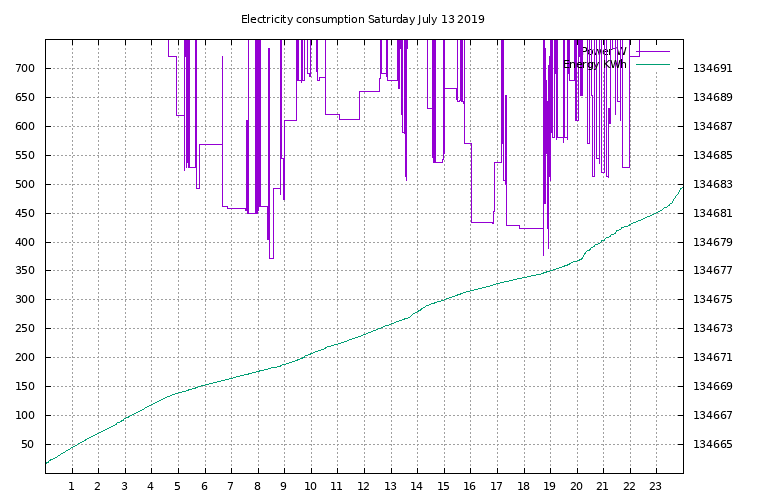Select left axis label '700'
This screenshot has width=768, height=500.
[x=25, y=68]
